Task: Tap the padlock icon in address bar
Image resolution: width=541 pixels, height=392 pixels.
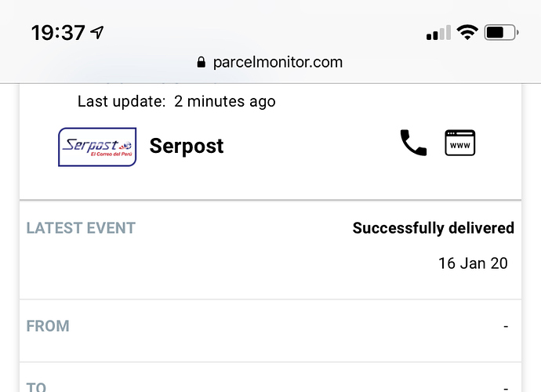Action: 202,63
